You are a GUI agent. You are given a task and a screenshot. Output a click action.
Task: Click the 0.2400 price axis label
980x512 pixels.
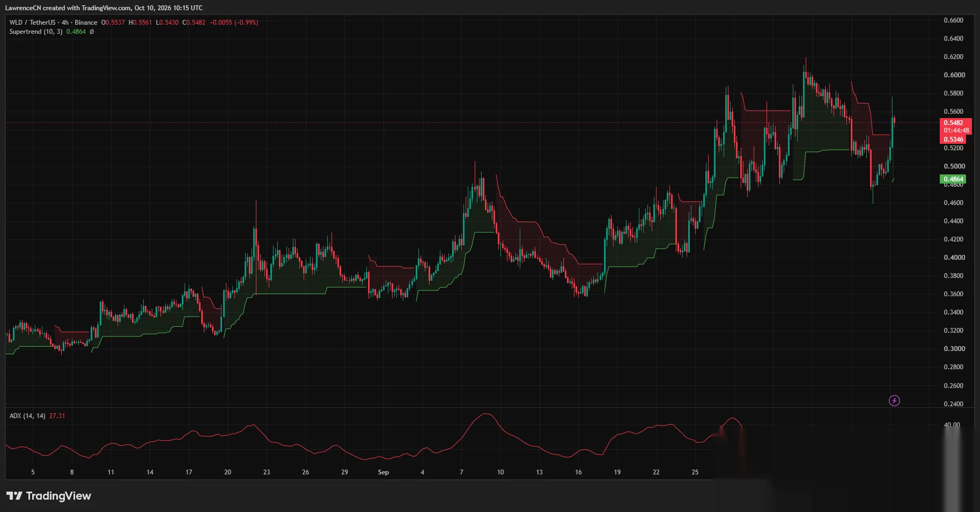(x=953, y=404)
